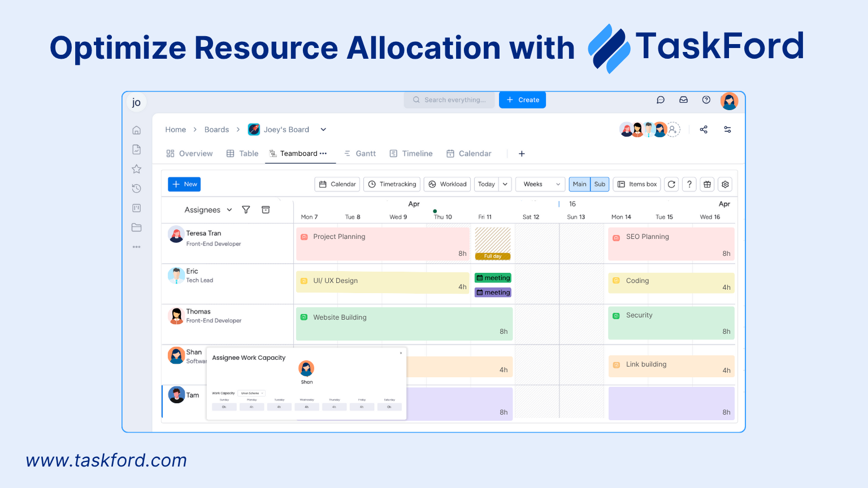The height and width of the screenshot is (488, 868).
Task: Click Sunday capacity hours field in popup
Action: 224,407
